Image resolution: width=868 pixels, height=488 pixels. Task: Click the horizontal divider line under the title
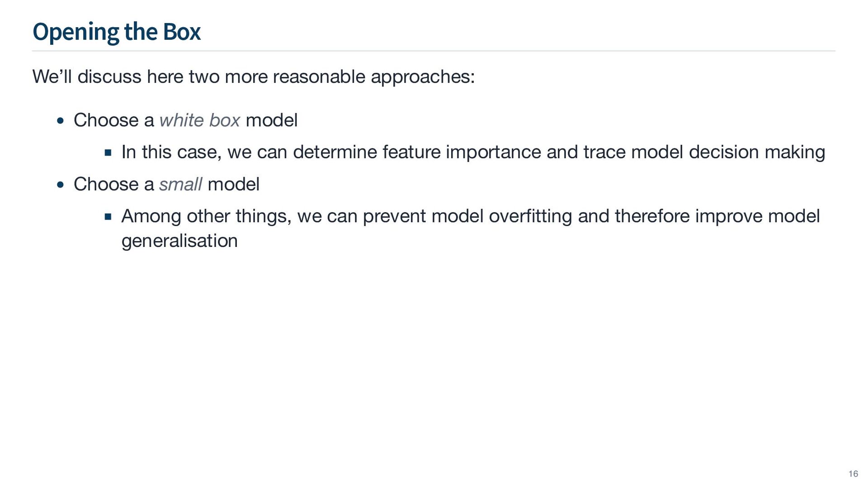[433, 51]
